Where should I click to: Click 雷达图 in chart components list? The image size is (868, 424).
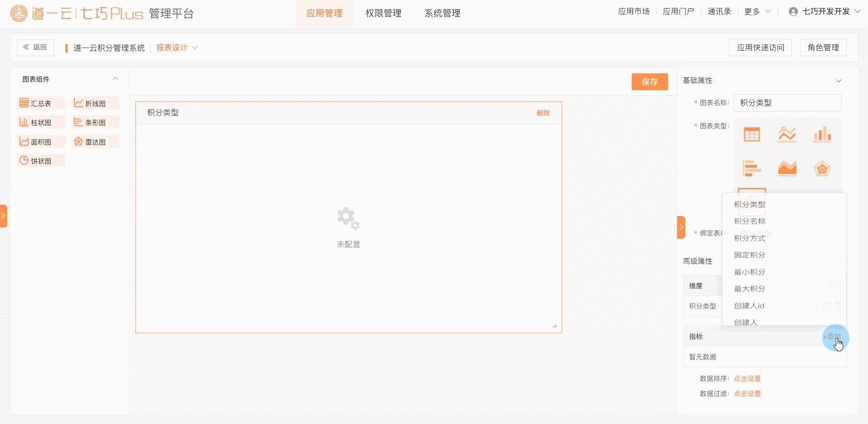[95, 142]
